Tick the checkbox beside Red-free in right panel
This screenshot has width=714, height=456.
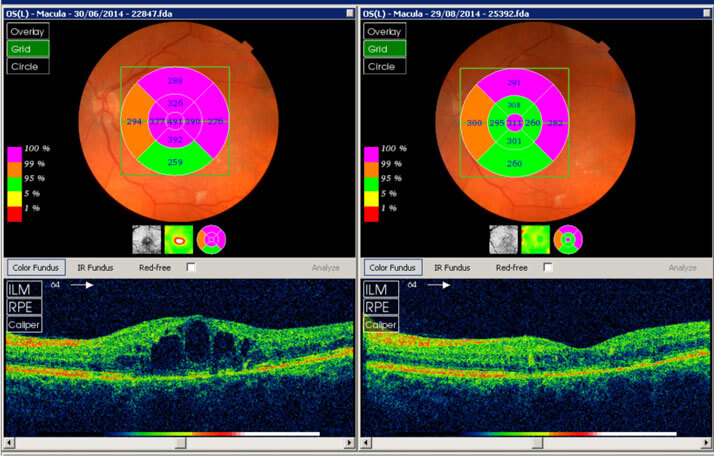[548, 267]
